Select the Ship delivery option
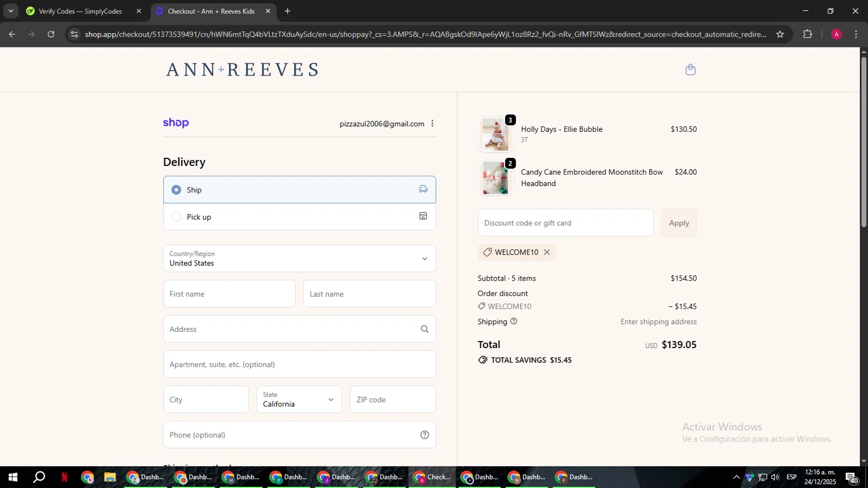The image size is (868, 488). click(299, 190)
